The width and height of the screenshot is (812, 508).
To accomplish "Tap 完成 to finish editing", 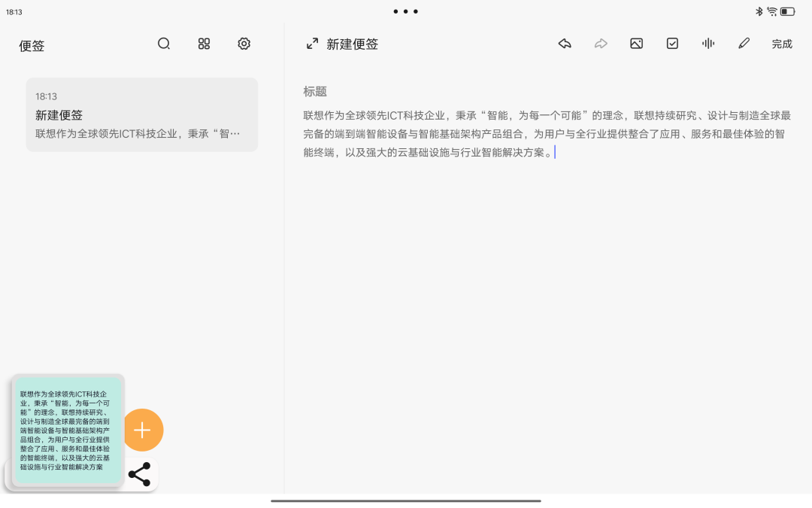I will point(782,44).
